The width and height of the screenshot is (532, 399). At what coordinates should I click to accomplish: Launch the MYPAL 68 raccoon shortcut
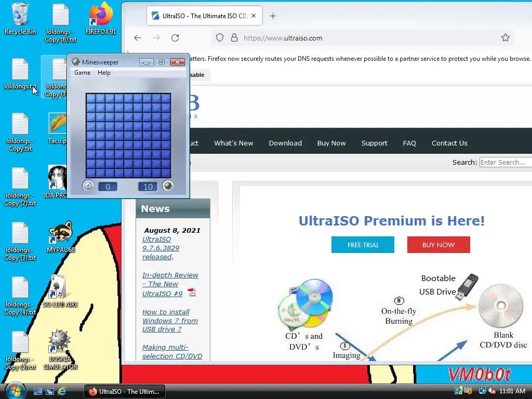coord(61,237)
